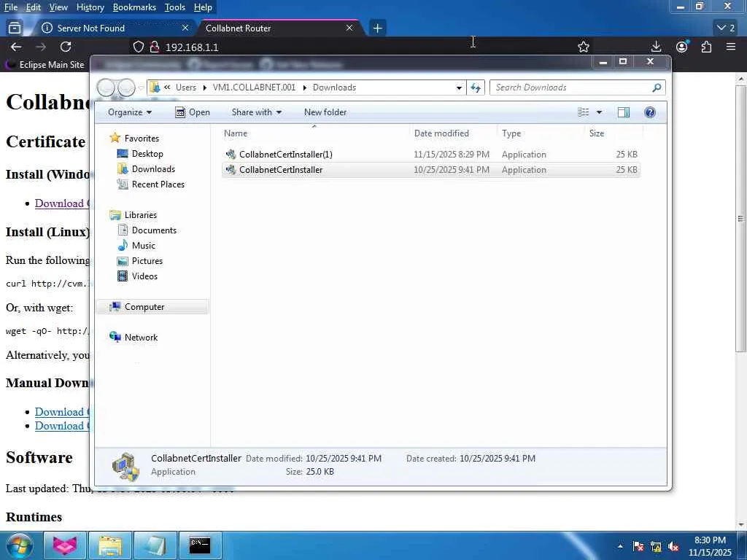Select the CollabnetCertInstaller(1) file
The width and height of the screenshot is (747, 560).
pyautogui.click(x=430, y=155)
